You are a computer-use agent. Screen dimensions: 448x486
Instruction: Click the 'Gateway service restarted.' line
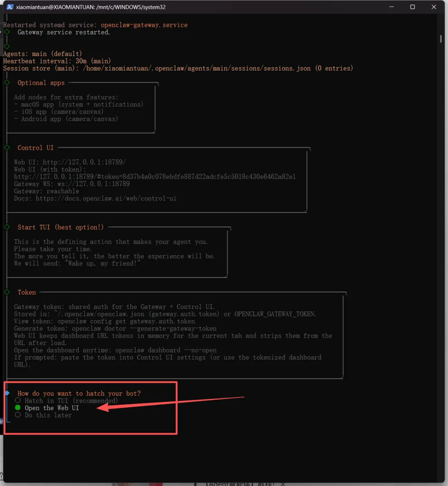coord(63,32)
